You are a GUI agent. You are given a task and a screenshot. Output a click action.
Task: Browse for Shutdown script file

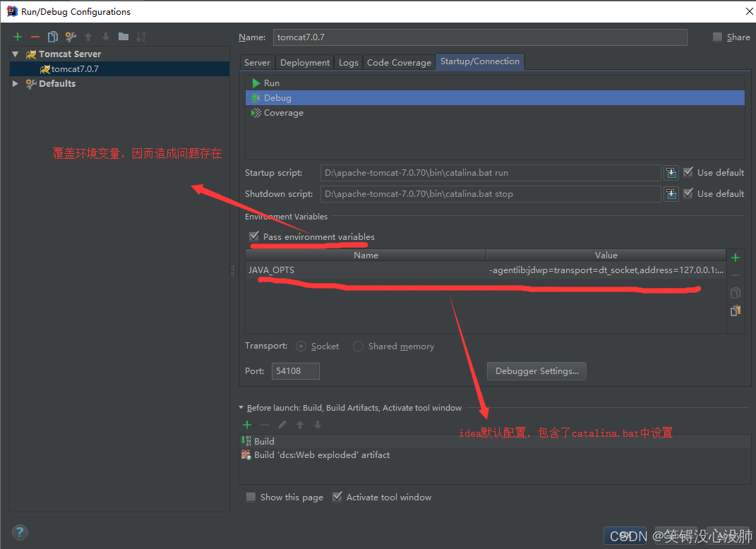[x=671, y=194]
